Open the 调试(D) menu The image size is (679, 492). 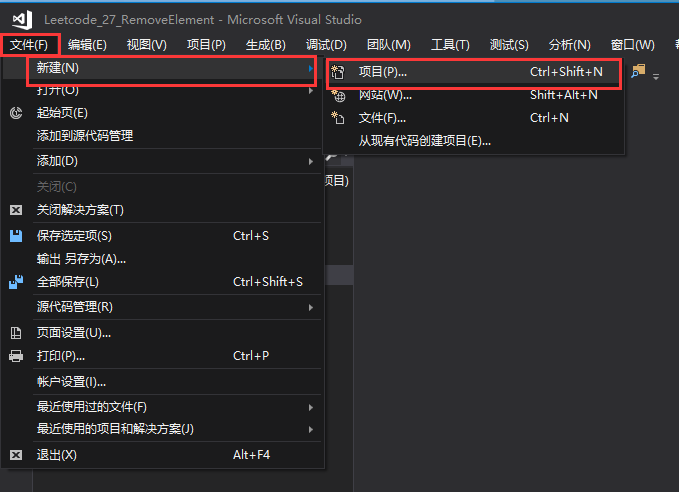[326, 45]
